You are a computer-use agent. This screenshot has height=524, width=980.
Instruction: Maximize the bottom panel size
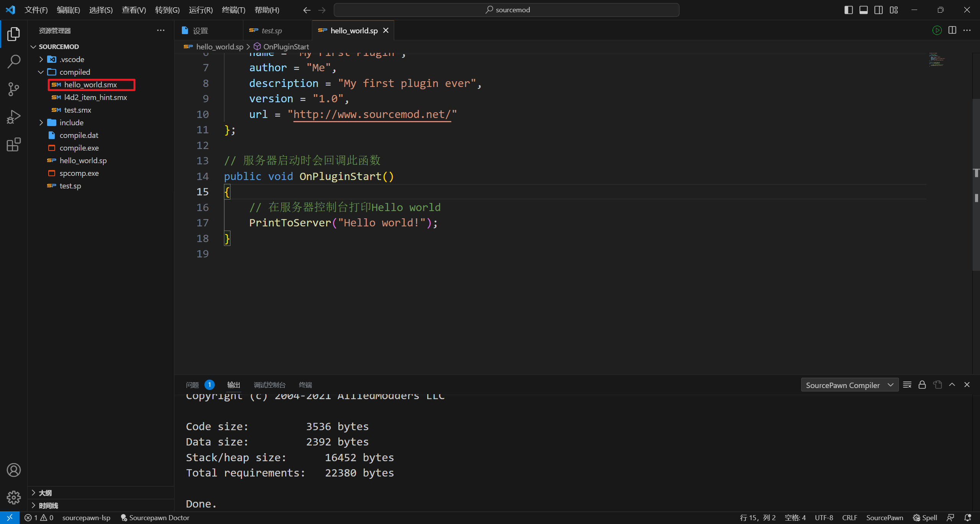tap(952, 385)
